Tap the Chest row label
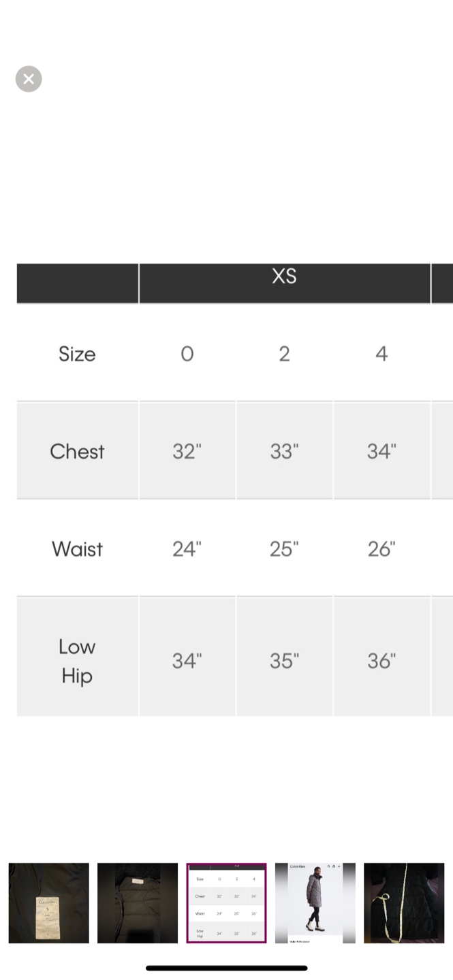The height and width of the screenshot is (980, 453). click(77, 451)
